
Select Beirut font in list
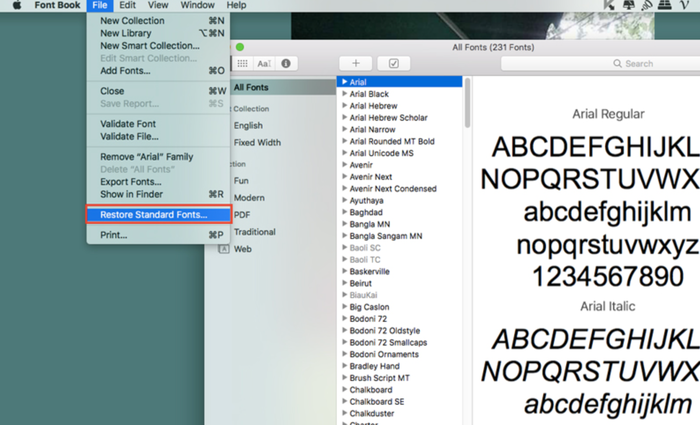point(360,283)
